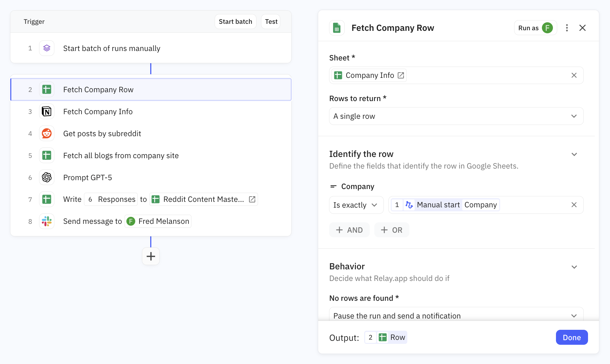Open the Rows to return dropdown
Image resolution: width=610 pixels, height=364 pixels.
tap(456, 116)
